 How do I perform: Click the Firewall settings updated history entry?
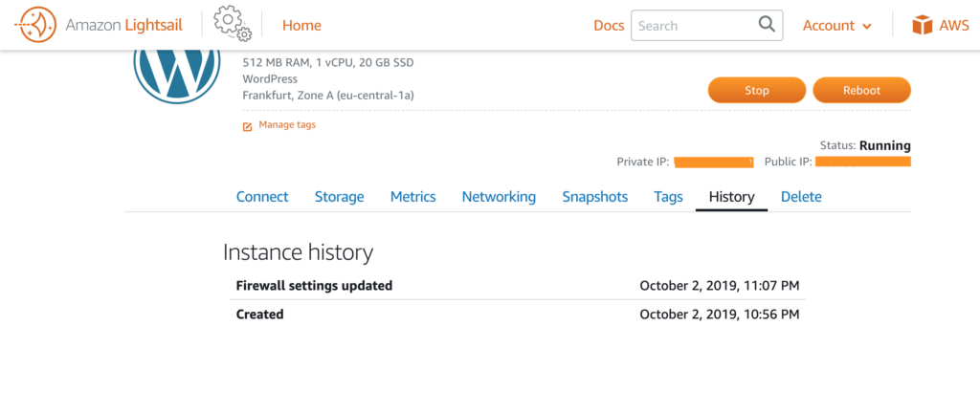pos(518,286)
